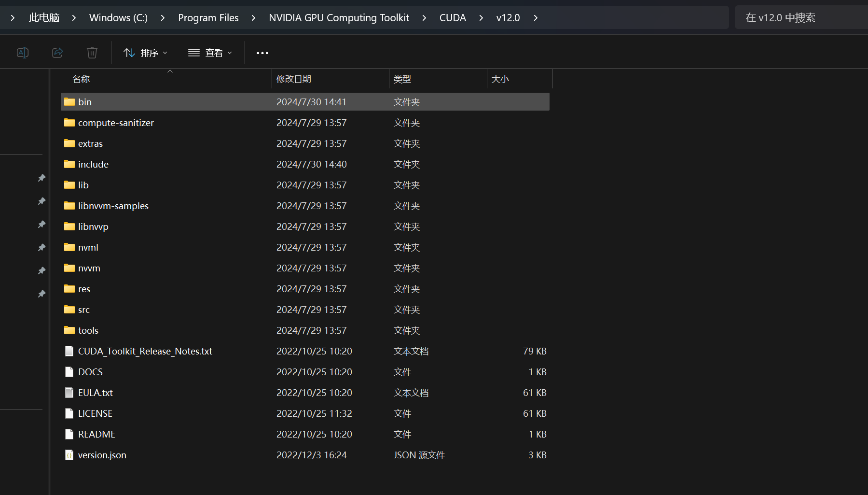Open the 排序 sort dropdown

145,53
